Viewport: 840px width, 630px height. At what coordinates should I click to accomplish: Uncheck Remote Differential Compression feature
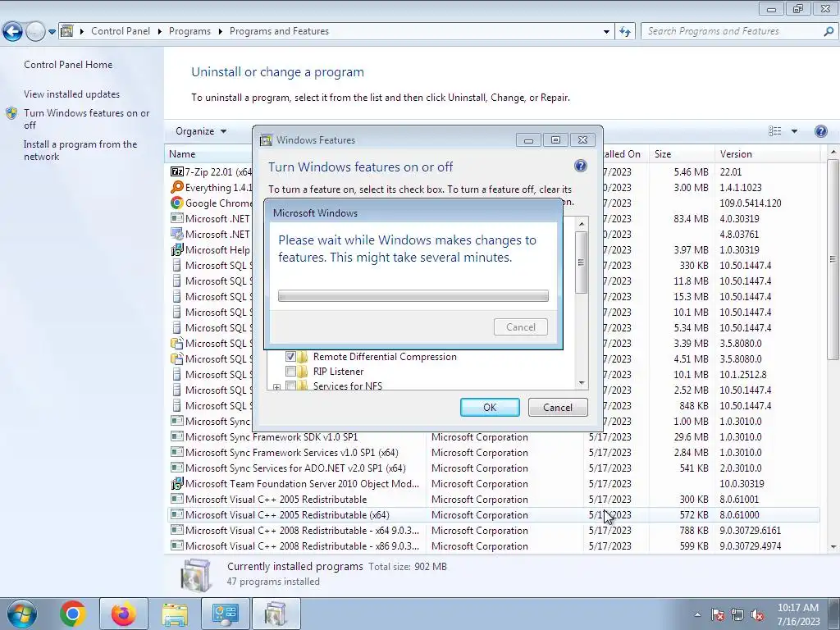point(290,357)
